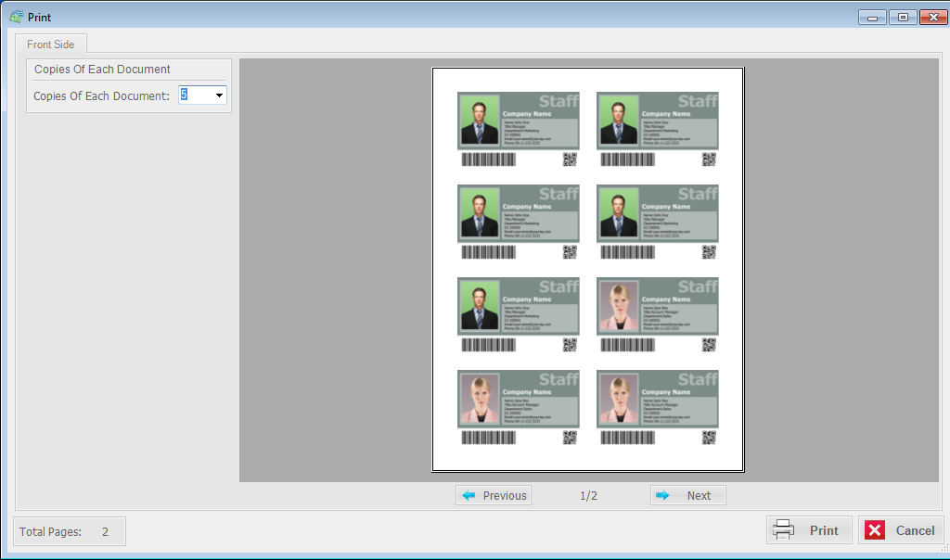Minimize the Print window
Screen dimensions: 950x560
tap(871, 17)
